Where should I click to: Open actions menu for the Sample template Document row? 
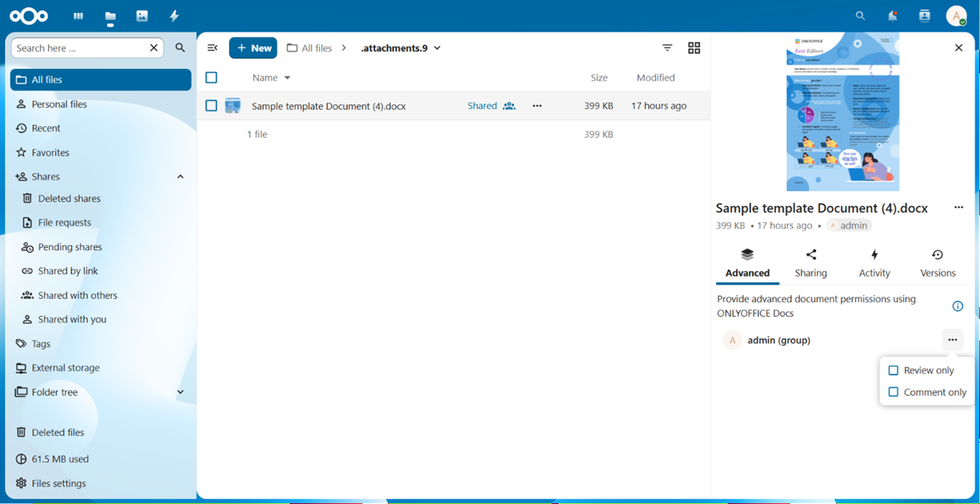(x=537, y=105)
